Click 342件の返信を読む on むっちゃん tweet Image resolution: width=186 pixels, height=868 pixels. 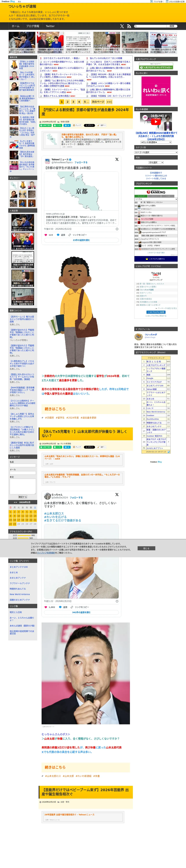81,612
